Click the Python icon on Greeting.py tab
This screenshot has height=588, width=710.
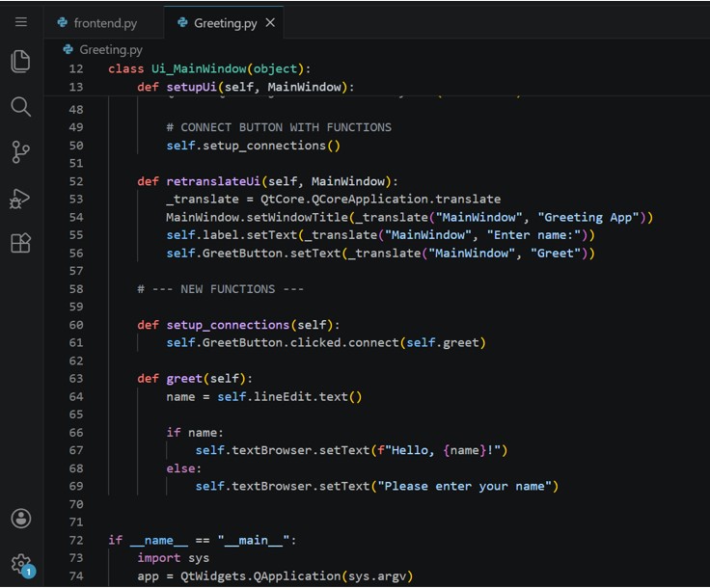182,22
